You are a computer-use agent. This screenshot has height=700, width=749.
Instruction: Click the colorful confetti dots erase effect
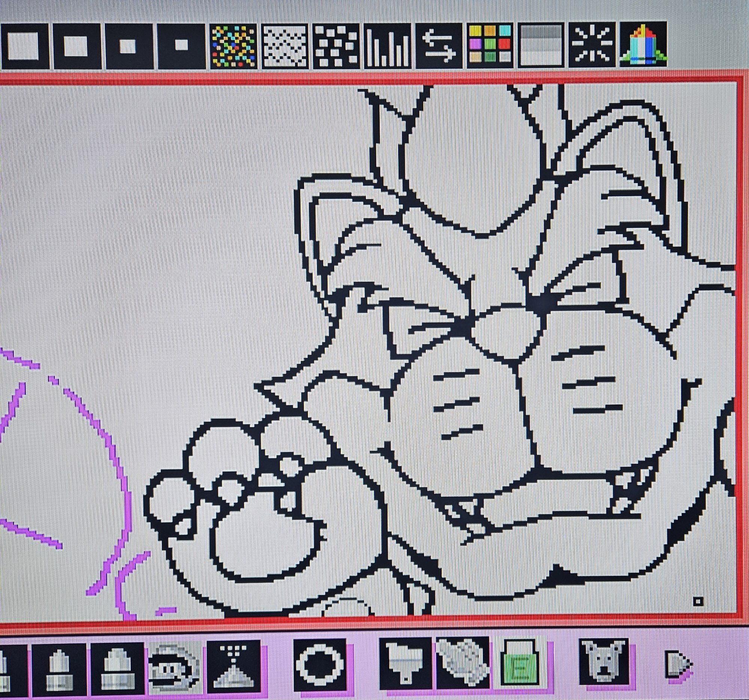click(234, 46)
